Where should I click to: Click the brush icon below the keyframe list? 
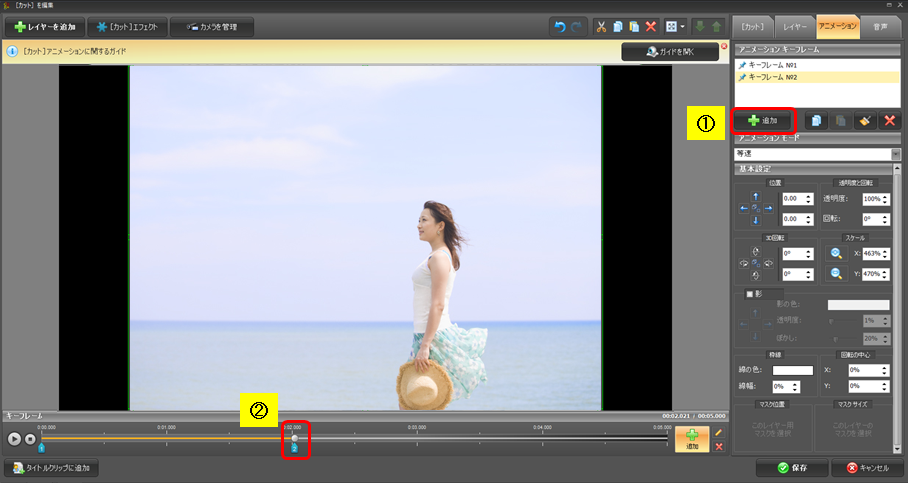click(864, 120)
